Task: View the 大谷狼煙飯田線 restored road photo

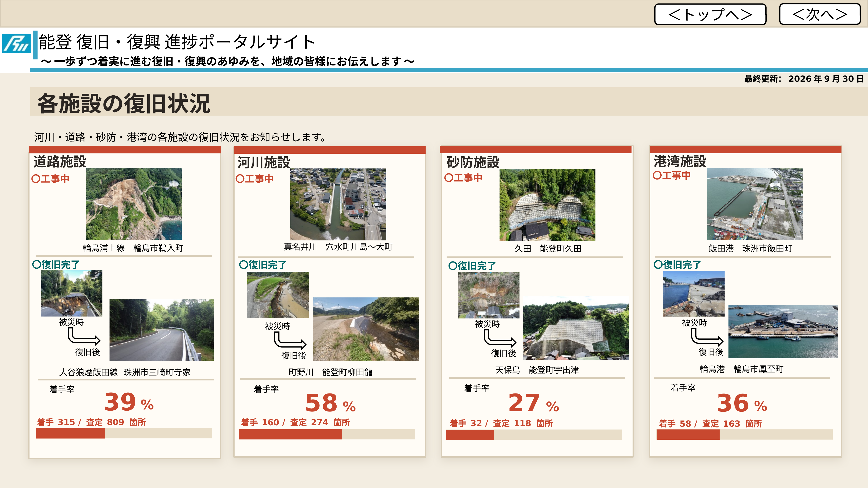Action: (x=162, y=330)
